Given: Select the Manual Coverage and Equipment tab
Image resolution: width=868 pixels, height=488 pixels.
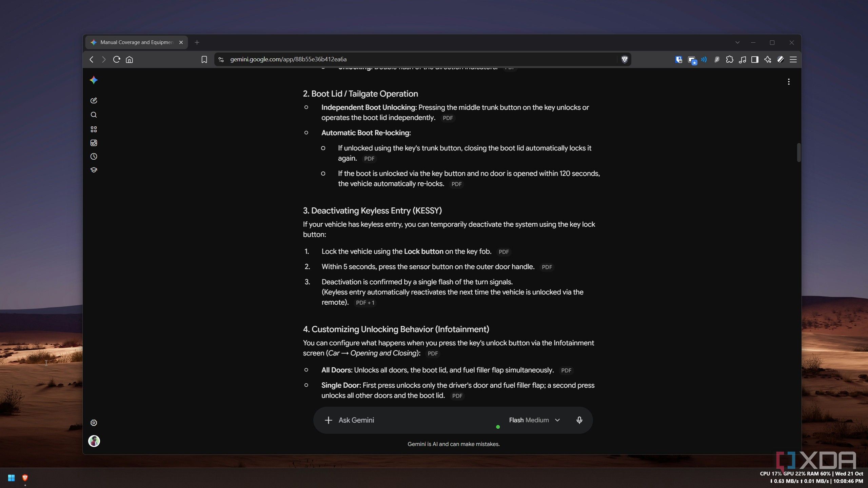Looking at the screenshot, I should point(136,42).
